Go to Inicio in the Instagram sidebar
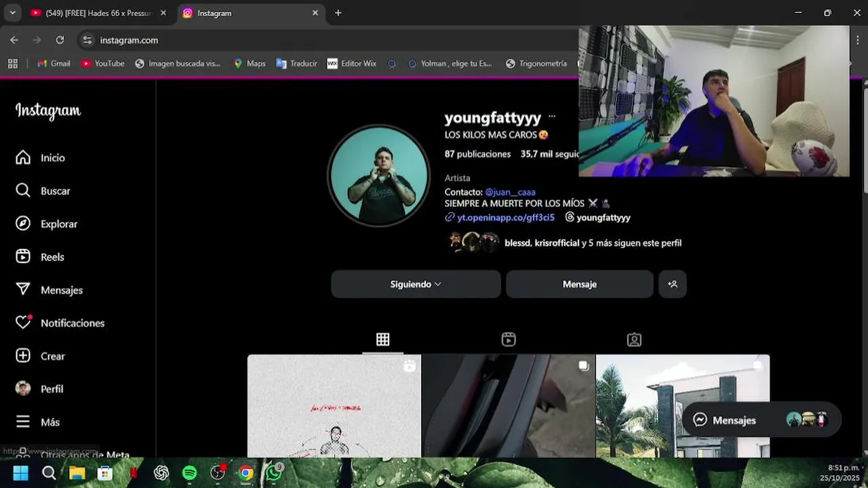Image resolution: width=868 pixels, height=488 pixels. pos(41,157)
